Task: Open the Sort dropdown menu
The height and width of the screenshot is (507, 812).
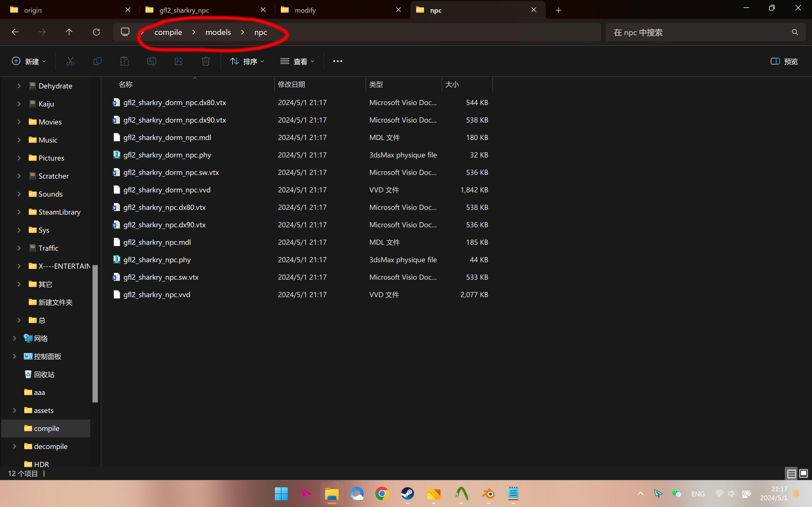Action: (247, 61)
